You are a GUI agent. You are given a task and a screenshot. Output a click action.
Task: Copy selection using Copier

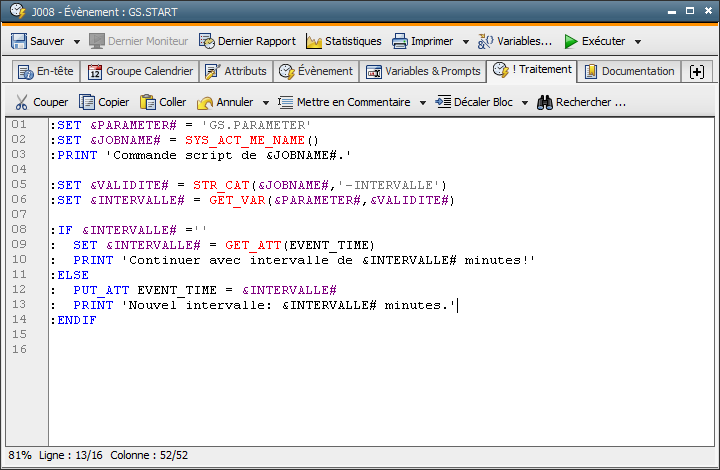[104, 102]
